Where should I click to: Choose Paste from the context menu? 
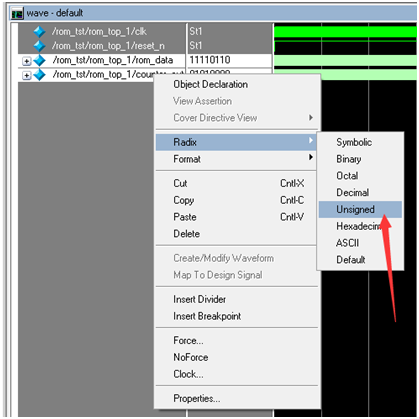click(235, 217)
